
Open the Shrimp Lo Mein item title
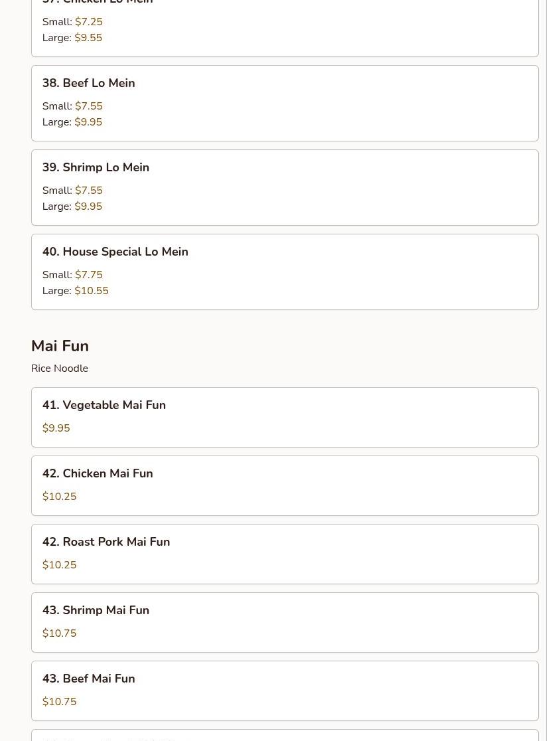[x=96, y=167]
